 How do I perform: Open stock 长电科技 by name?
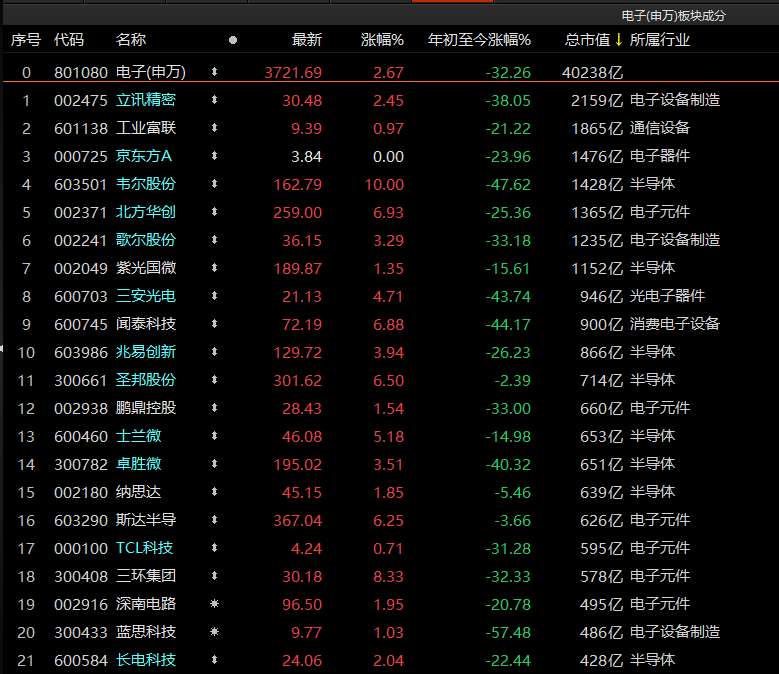tap(146, 660)
